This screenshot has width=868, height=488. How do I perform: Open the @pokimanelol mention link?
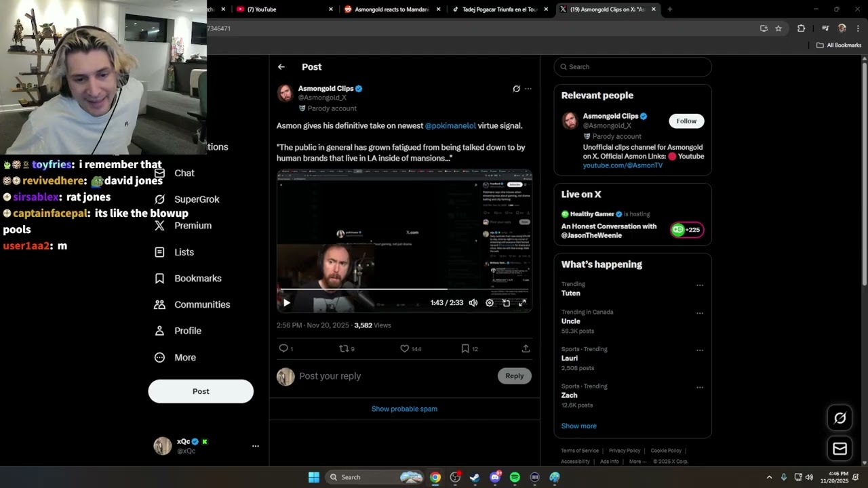[x=450, y=125]
